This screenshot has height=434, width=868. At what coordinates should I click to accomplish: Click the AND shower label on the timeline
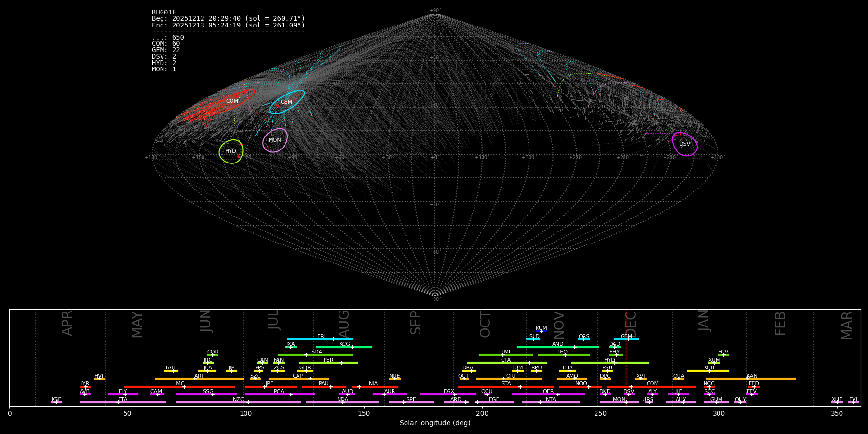click(558, 344)
